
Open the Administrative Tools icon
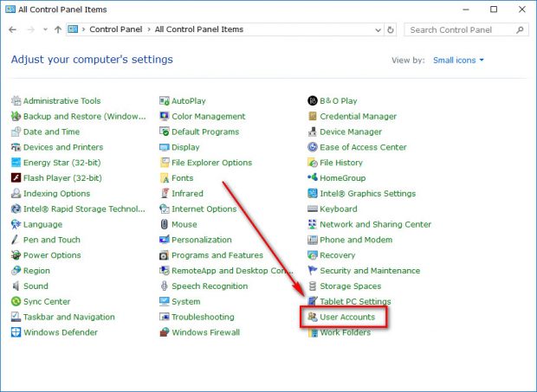click(16, 101)
